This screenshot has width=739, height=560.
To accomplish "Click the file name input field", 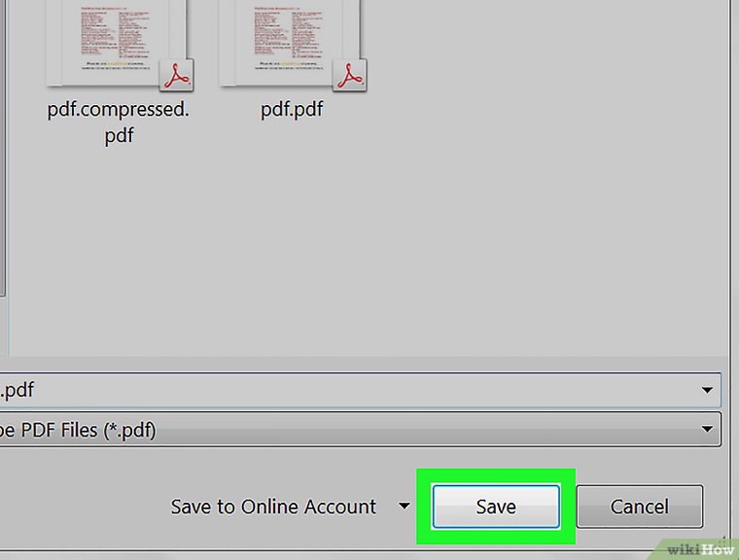I will pos(360,390).
